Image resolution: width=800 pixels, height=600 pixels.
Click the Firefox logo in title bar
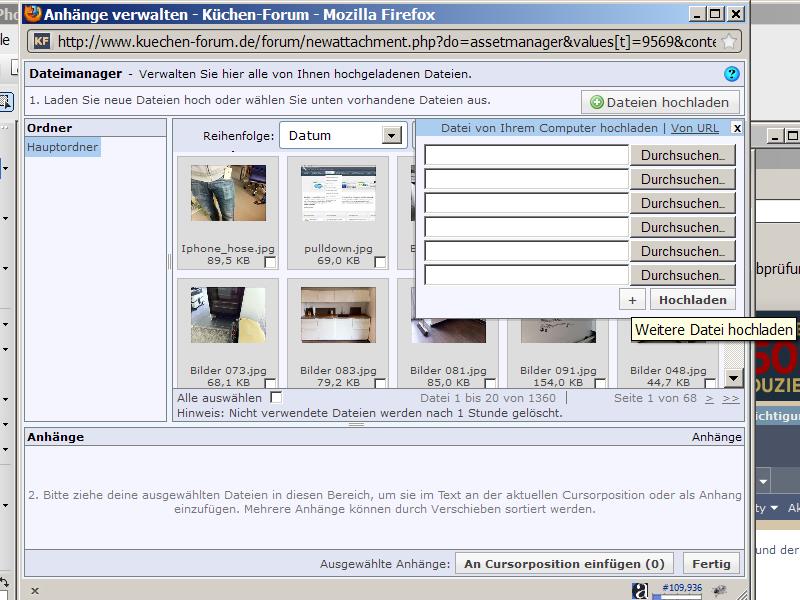pos(32,14)
